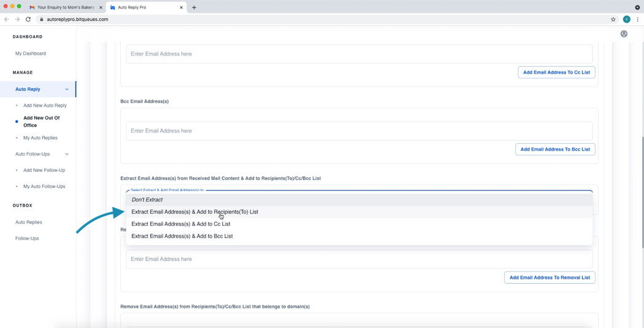This screenshot has height=328, width=644.
Task: Click the browser back arrow
Action: coord(7,19)
